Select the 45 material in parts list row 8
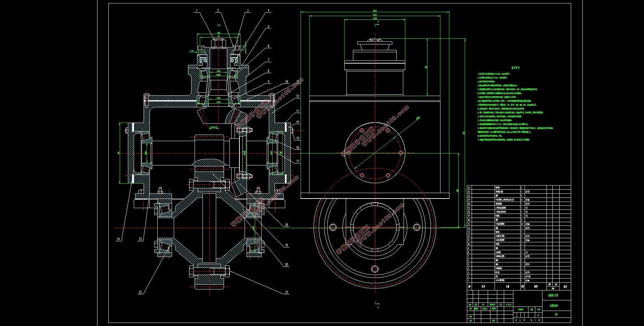The height and width of the screenshot is (326, 644). tap(527, 252)
